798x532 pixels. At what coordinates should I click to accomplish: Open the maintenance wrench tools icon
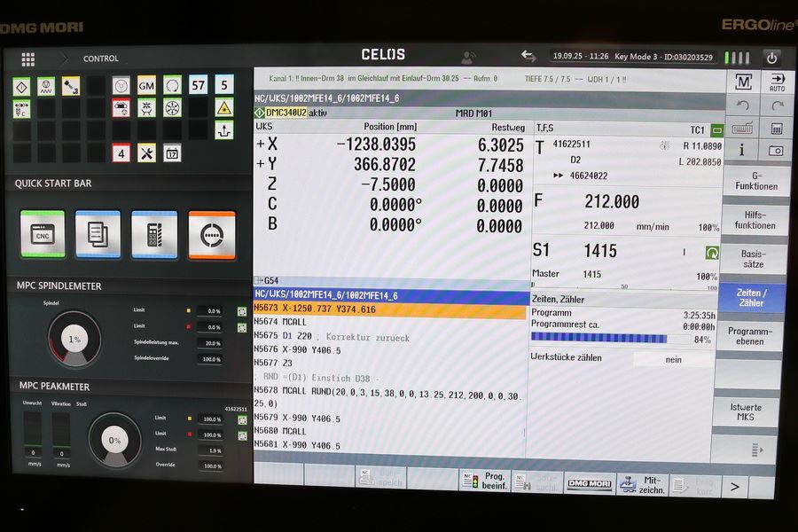[146, 153]
